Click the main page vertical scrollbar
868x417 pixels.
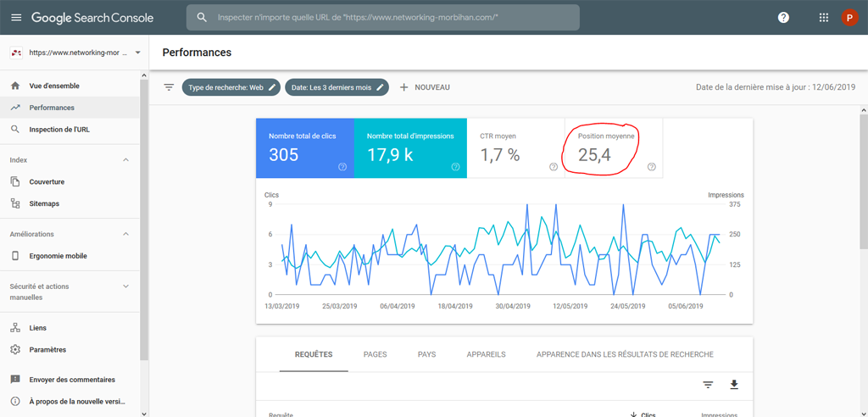tap(864, 183)
